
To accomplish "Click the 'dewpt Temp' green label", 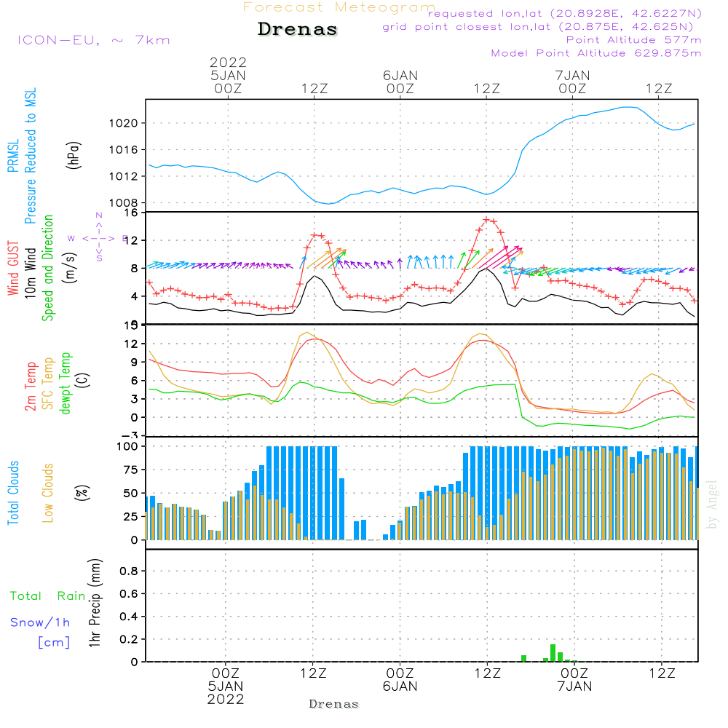I will [x=65, y=383].
